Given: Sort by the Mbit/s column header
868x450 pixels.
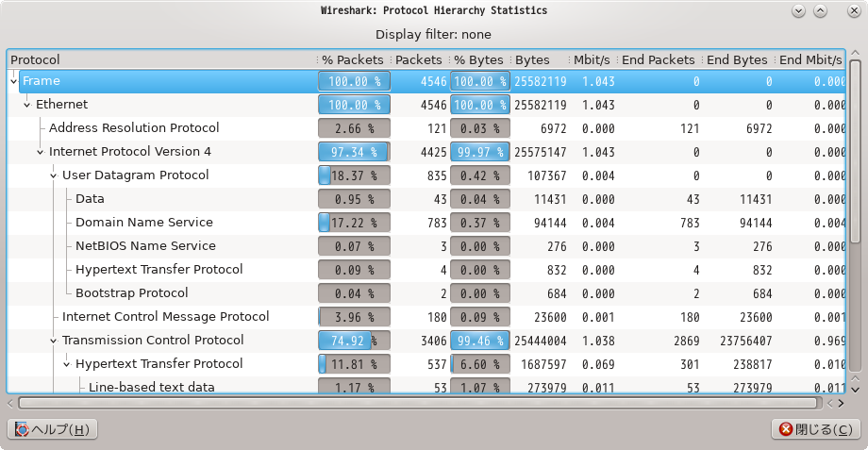Looking at the screenshot, I should [592, 59].
